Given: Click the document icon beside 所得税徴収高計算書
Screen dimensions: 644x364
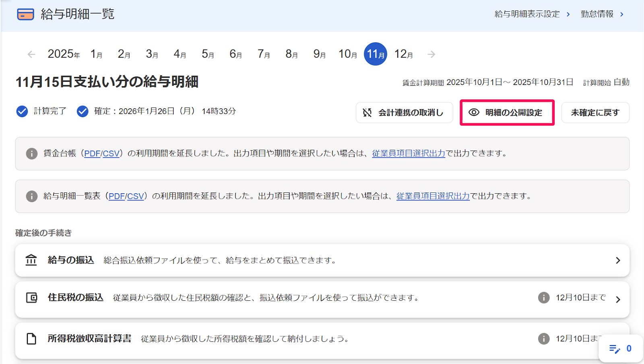Looking at the screenshot, I should click(31, 339).
